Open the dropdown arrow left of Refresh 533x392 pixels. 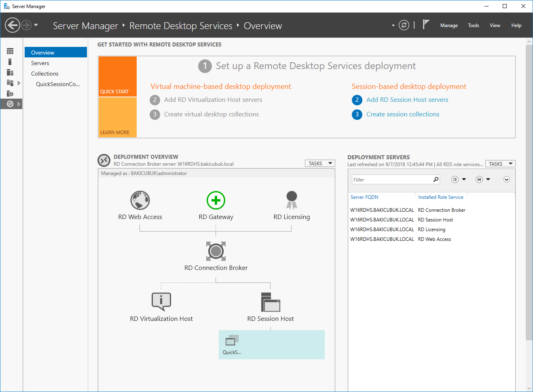tap(393, 25)
